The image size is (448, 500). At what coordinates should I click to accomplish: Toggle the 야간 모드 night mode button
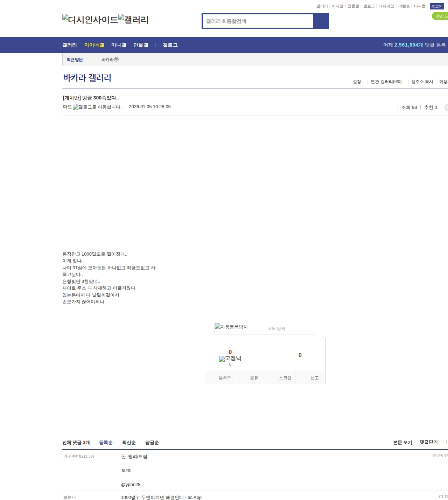(x=440, y=16)
